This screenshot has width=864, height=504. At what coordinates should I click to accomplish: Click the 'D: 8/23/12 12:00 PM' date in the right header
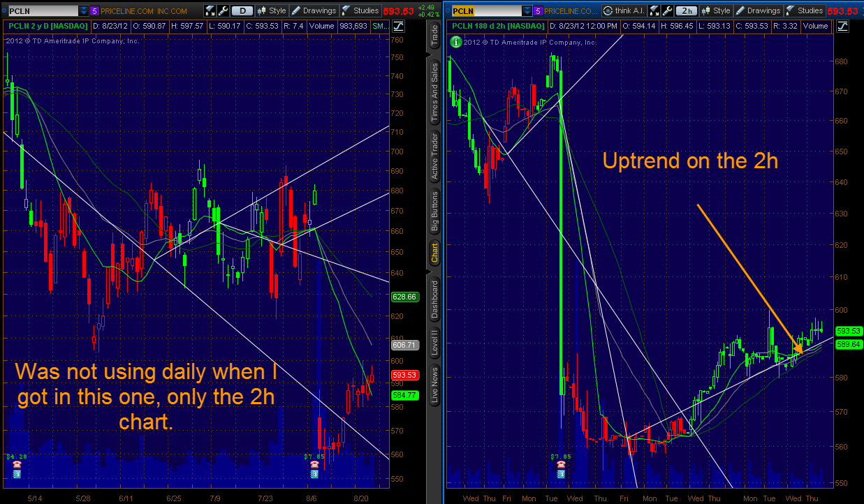point(584,26)
